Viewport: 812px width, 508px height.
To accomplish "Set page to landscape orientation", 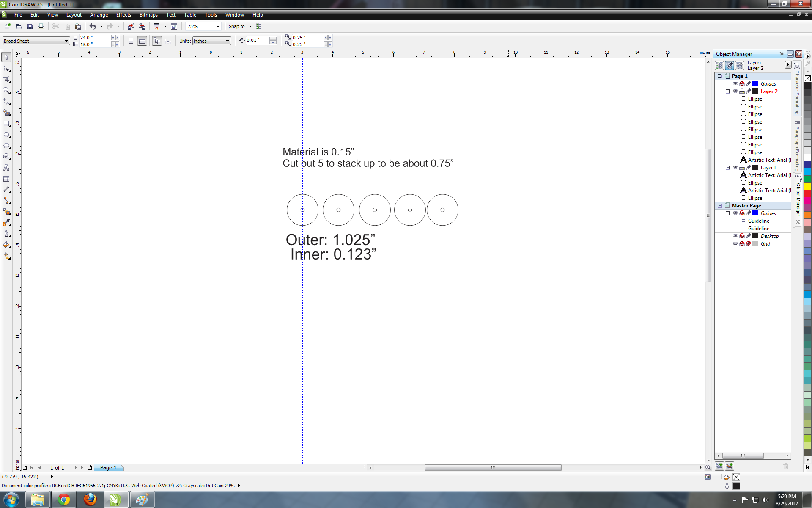I will coord(142,41).
